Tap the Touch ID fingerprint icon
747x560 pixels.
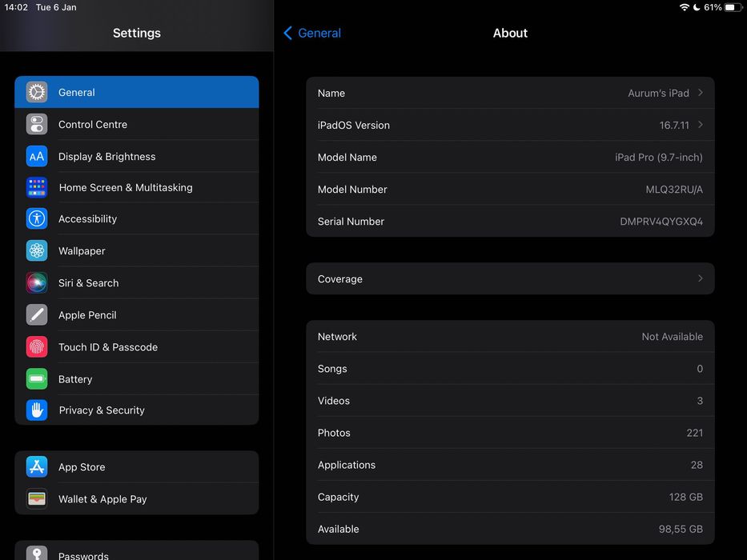click(x=37, y=346)
